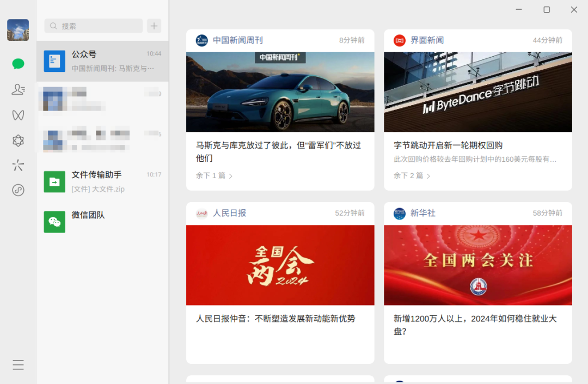Click the 中国新闻周刊 account logo
This screenshot has height=384, width=588.
202,40
